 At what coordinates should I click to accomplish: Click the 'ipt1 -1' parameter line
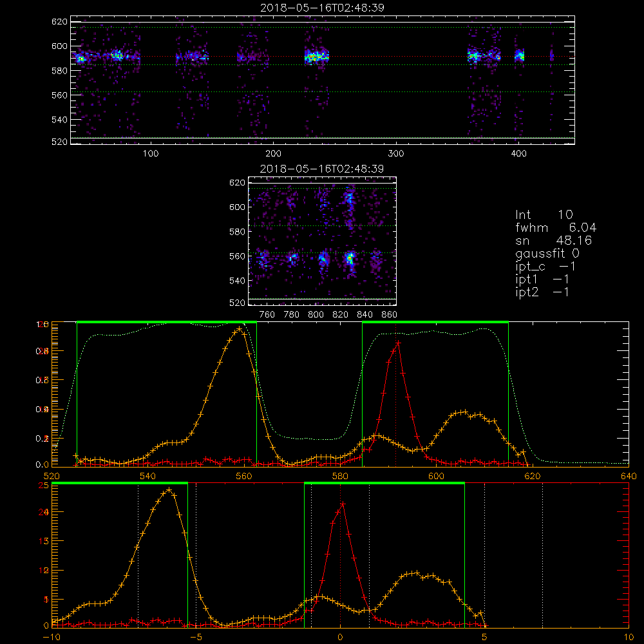pyautogui.click(x=542, y=279)
